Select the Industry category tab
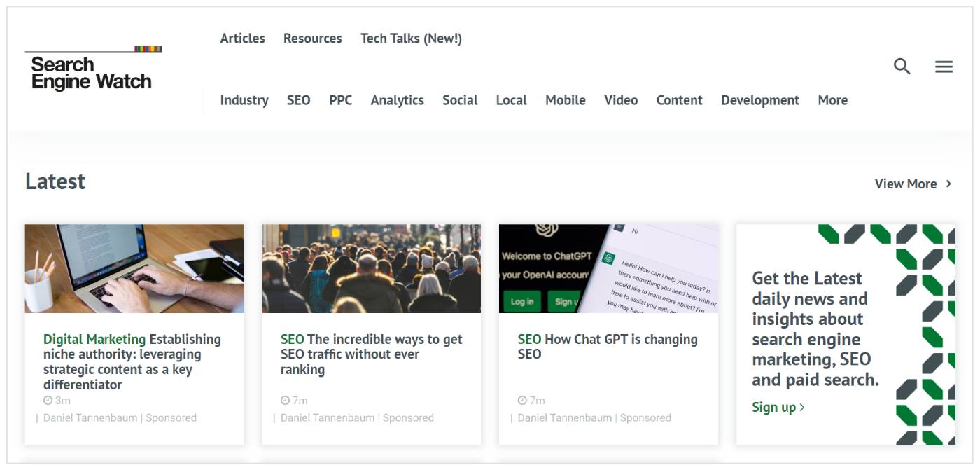Image resolution: width=980 pixels, height=470 pixels. (244, 100)
